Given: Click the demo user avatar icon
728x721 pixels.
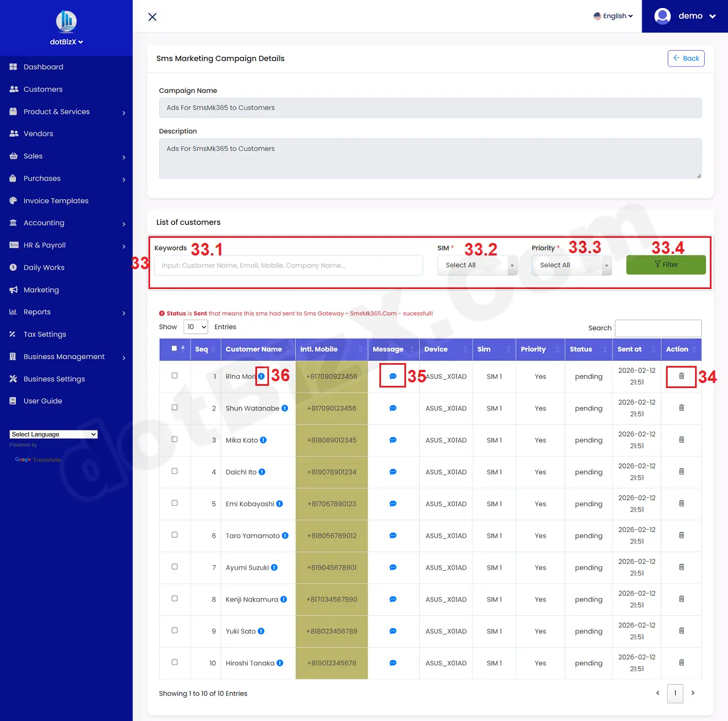Looking at the screenshot, I should pyautogui.click(x=662, y=16).
